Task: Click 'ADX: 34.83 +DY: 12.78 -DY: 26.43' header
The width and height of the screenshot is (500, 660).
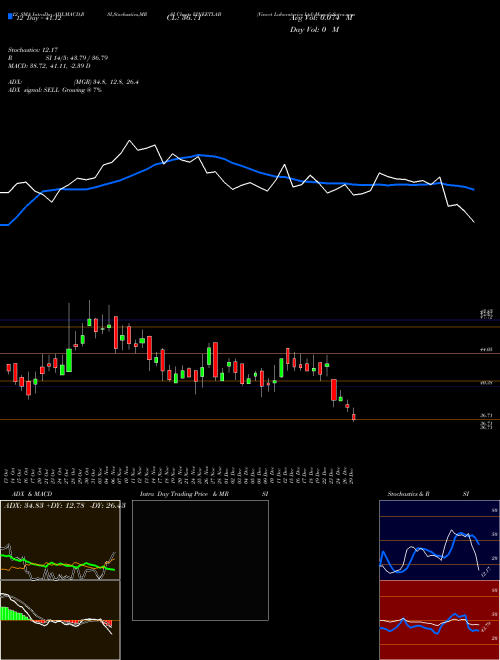Action: 65,506
